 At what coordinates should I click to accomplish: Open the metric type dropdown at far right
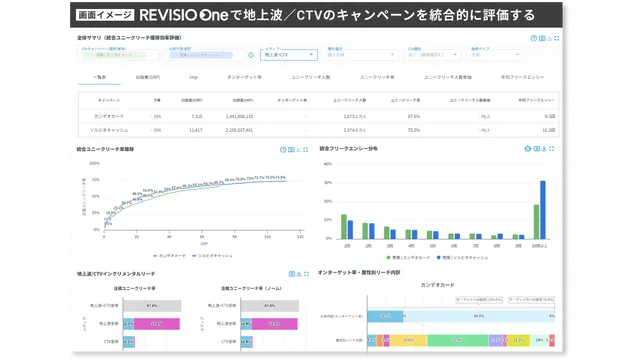click(494, 55)
